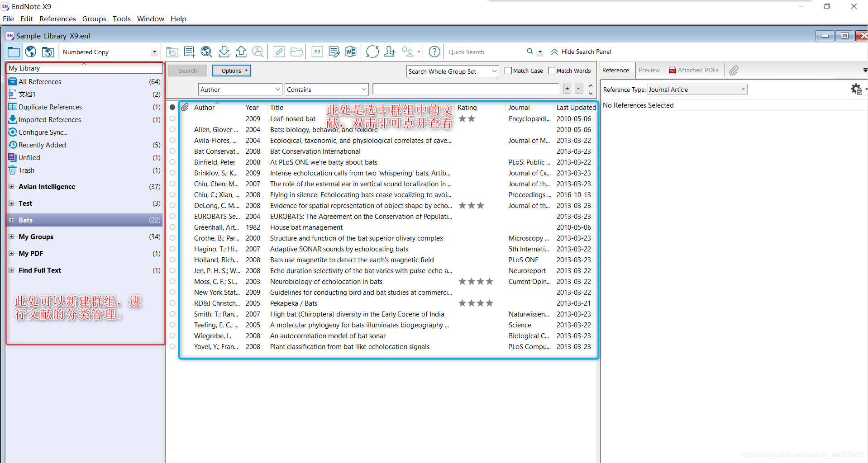This screenshot has height=463, width=868.
Task: Add a search row with plus button
Action: (567, 89)
